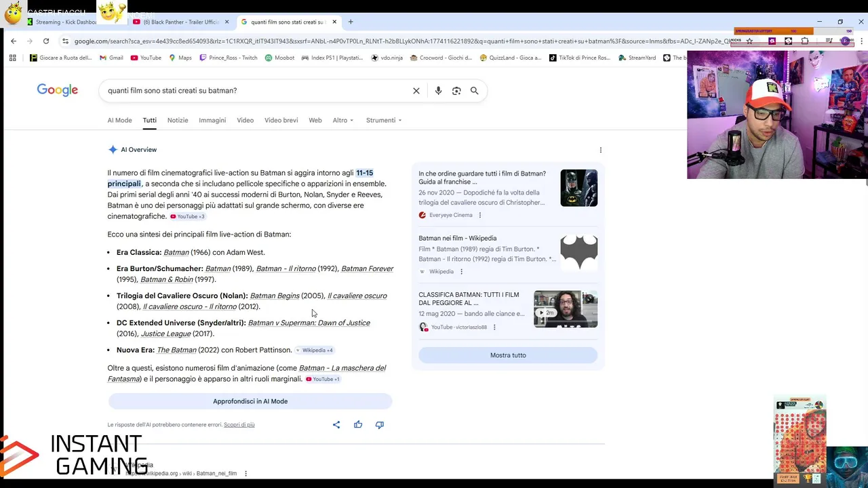Image resolution: width=868 pixels, height=488 pixels.
Task: Clear the search query with X
Action: pos(416,91)
